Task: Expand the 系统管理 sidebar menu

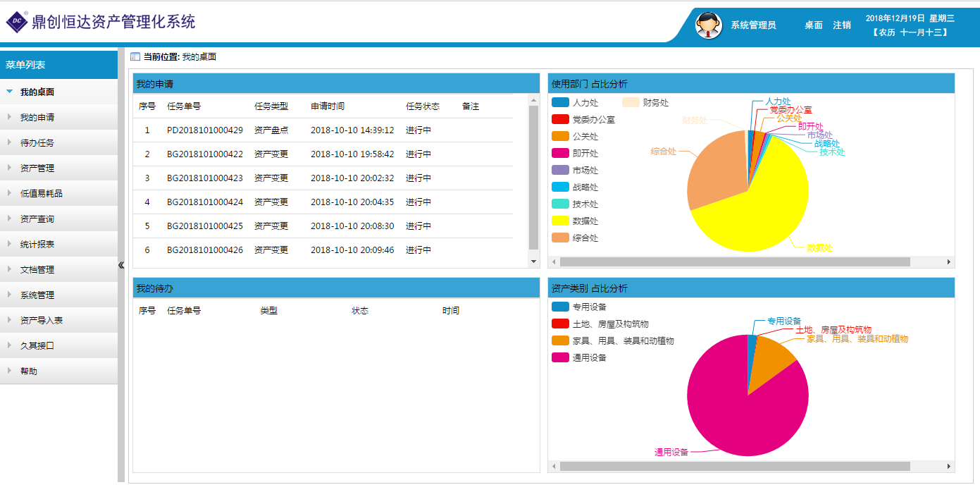Action: tap(37, 295)
